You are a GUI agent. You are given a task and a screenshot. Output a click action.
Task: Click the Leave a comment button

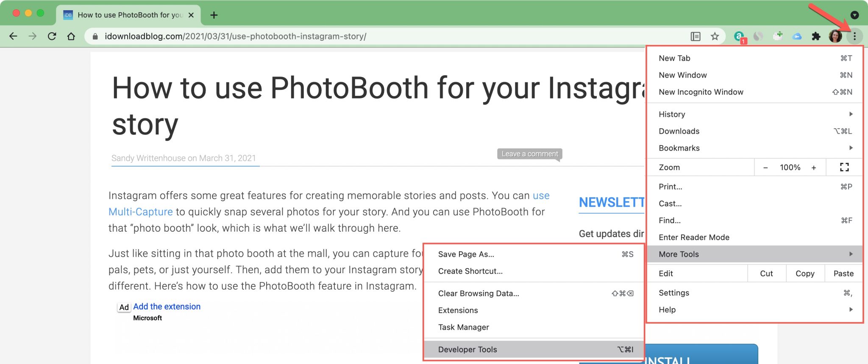tap(530, 154)
